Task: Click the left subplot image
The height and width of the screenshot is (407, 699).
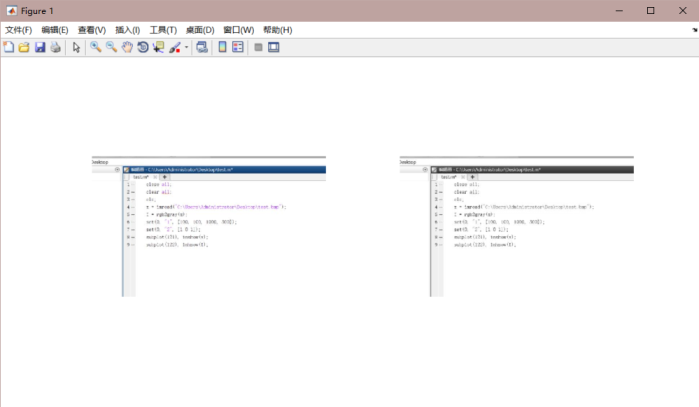Action: click(209, 226)
